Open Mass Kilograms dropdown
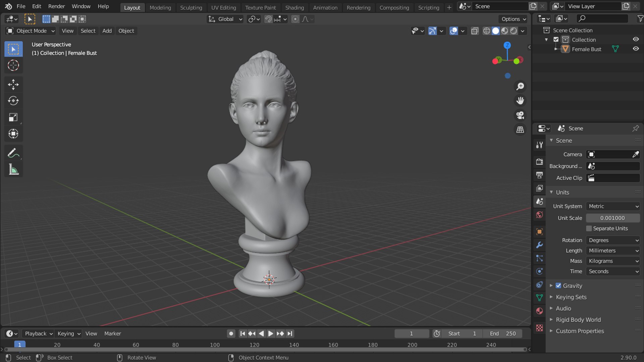Image resolution: width=644 pixels, height=362 pixels. [613, 261]
